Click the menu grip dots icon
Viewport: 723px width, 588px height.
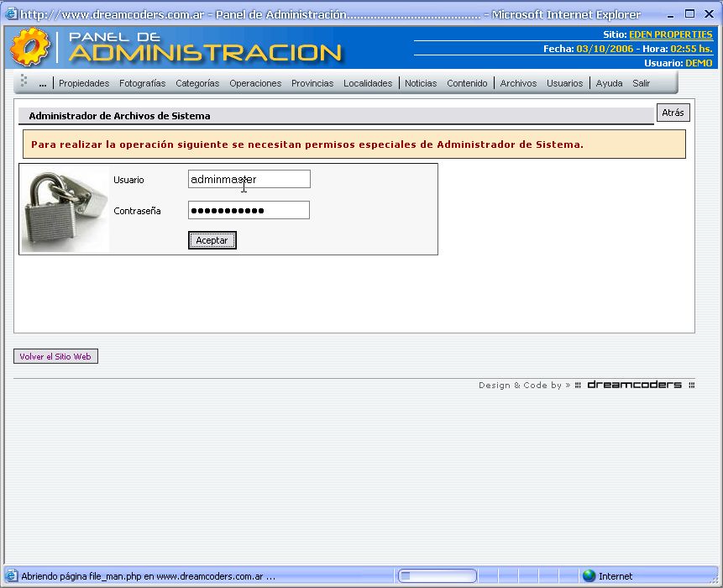click(x=24, y=81)
